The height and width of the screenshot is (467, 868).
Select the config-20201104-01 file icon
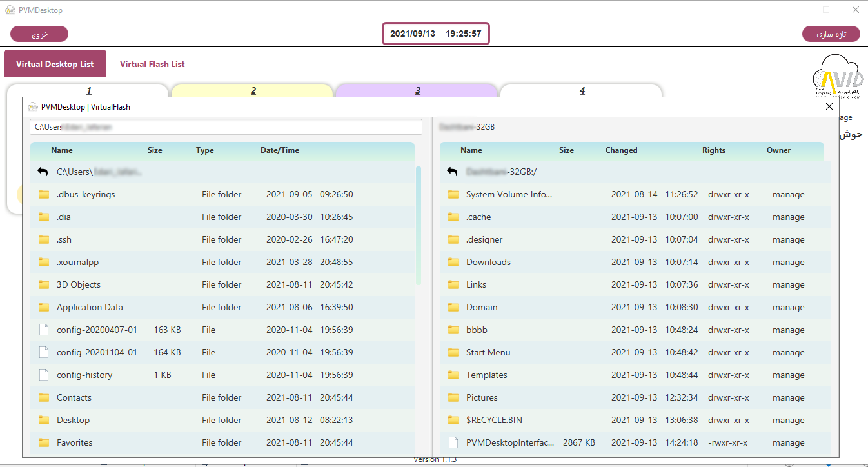[x=44, y=352]
